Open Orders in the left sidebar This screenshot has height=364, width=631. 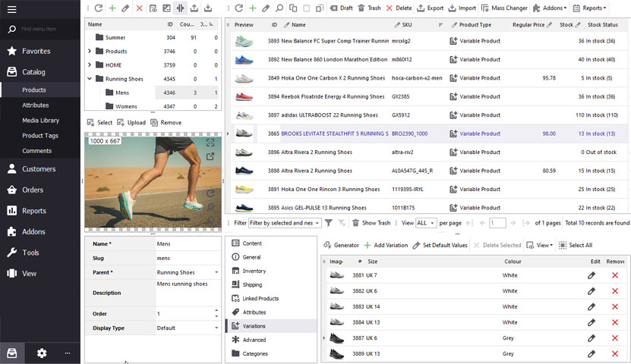pyautogui.click(x=33, y=190)
